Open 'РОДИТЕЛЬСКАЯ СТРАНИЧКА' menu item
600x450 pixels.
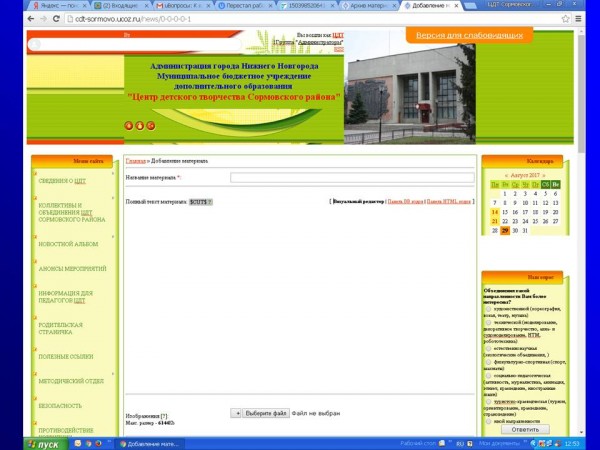(x=60, y=328)
